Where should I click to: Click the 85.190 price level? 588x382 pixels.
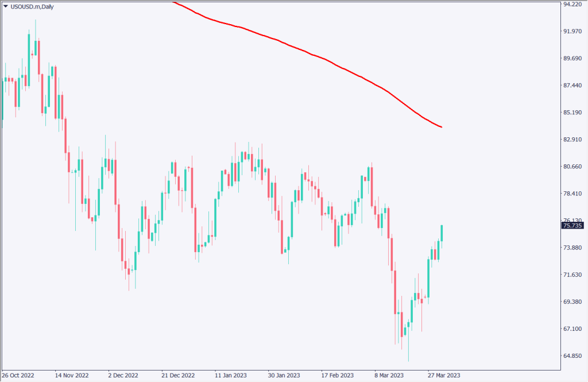click(572, 113)
